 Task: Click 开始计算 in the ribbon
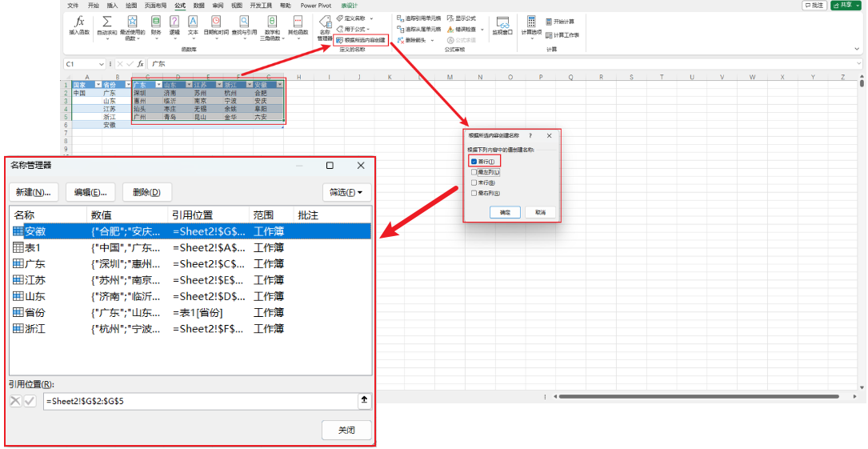560,22
